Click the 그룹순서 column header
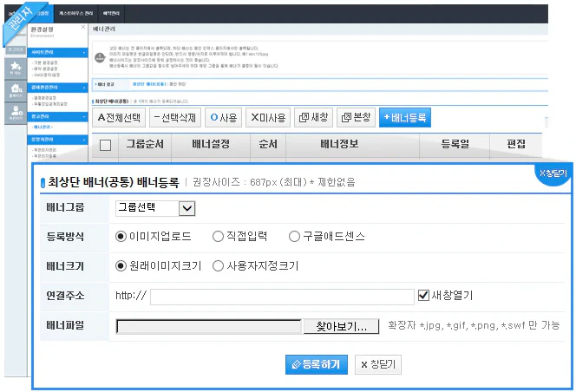The image size is (576, 392). (x=145, y=144)
